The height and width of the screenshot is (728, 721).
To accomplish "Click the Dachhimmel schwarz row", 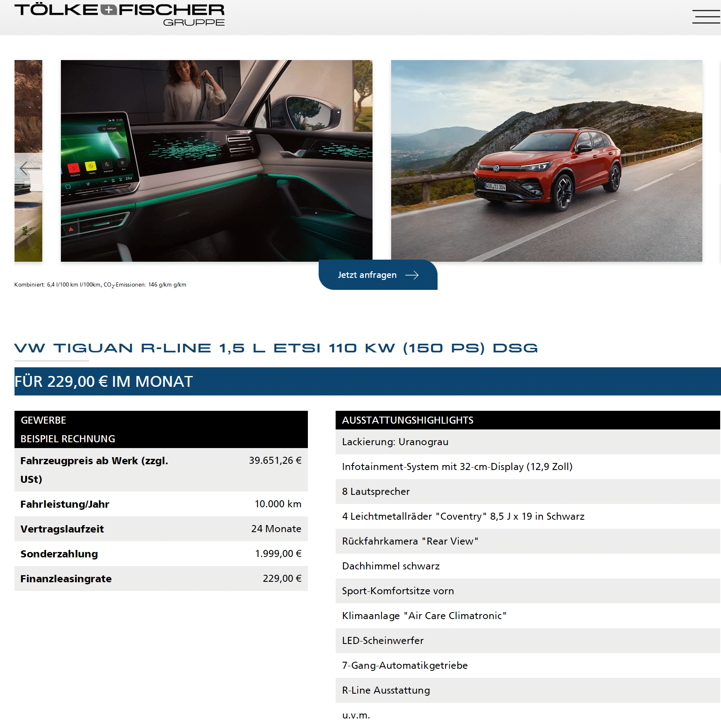I will coord(528,566).
